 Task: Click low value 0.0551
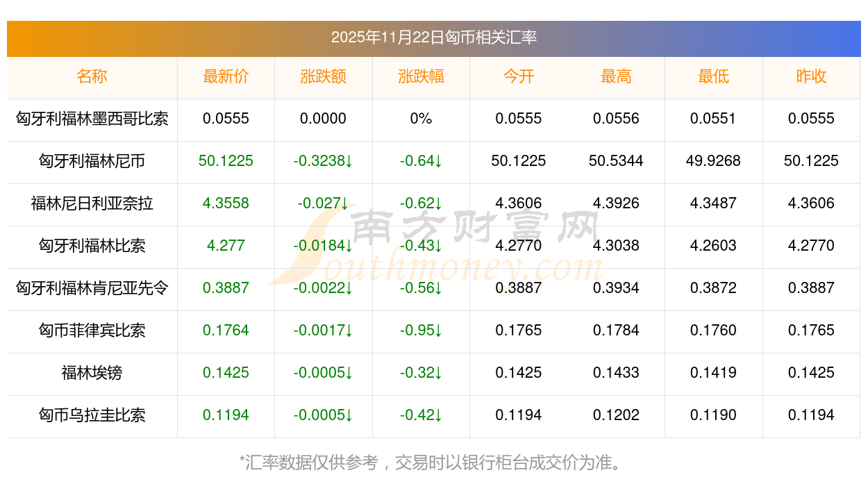click(x=714, y=119)
